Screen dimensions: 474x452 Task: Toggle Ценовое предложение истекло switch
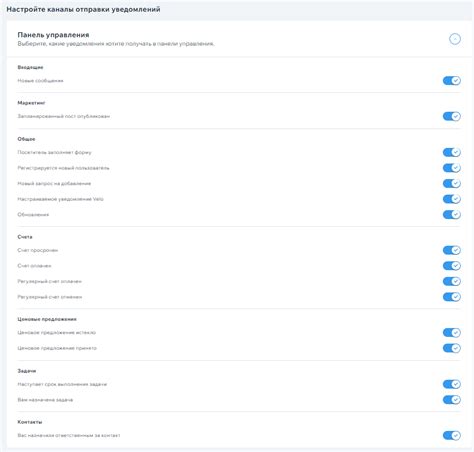click(x=452, y=332)
